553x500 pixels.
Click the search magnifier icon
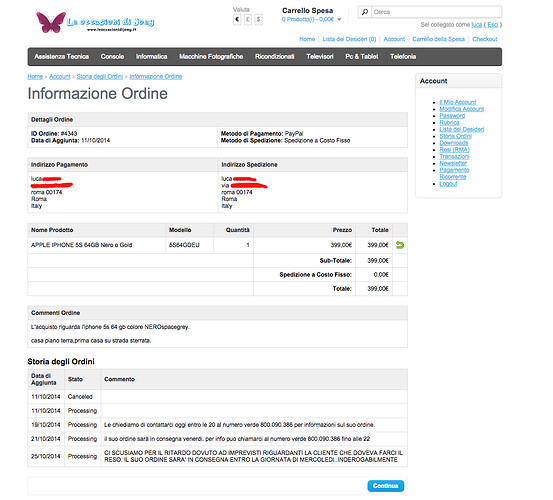365,12
